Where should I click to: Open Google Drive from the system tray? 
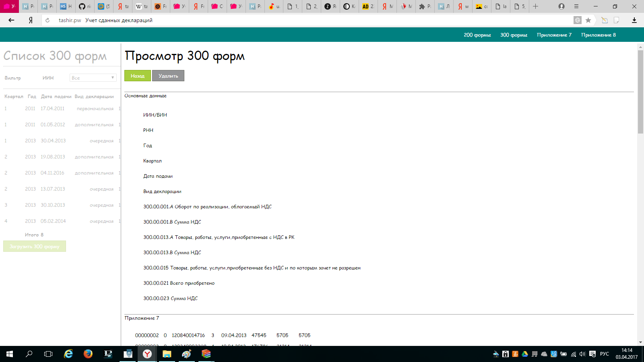524,354
